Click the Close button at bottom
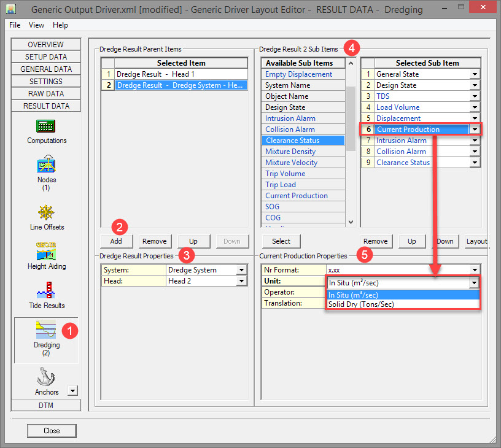 (52, 431)
